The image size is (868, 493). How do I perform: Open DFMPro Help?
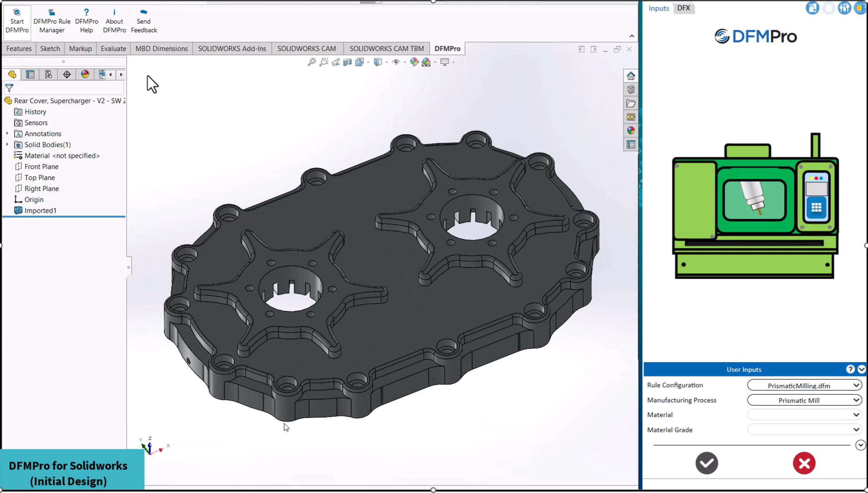tap(86, 21)
